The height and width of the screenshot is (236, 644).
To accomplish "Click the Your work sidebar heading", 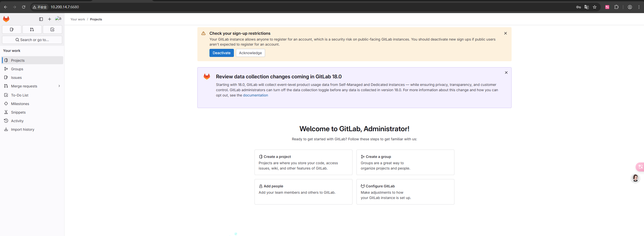I will [12, 51].
